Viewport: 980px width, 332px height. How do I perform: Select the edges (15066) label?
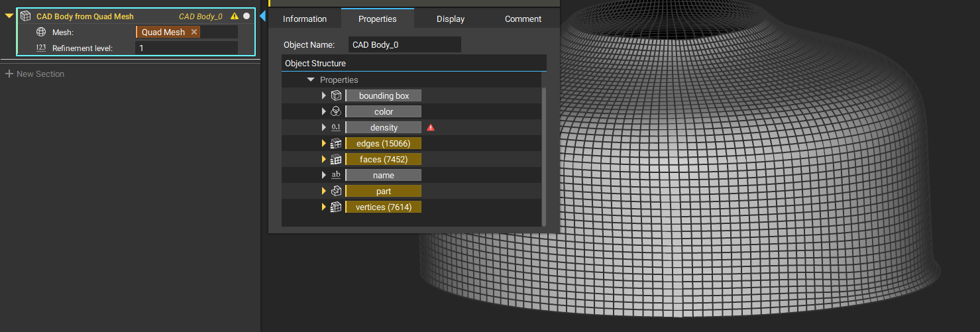[x=384, y=143]
